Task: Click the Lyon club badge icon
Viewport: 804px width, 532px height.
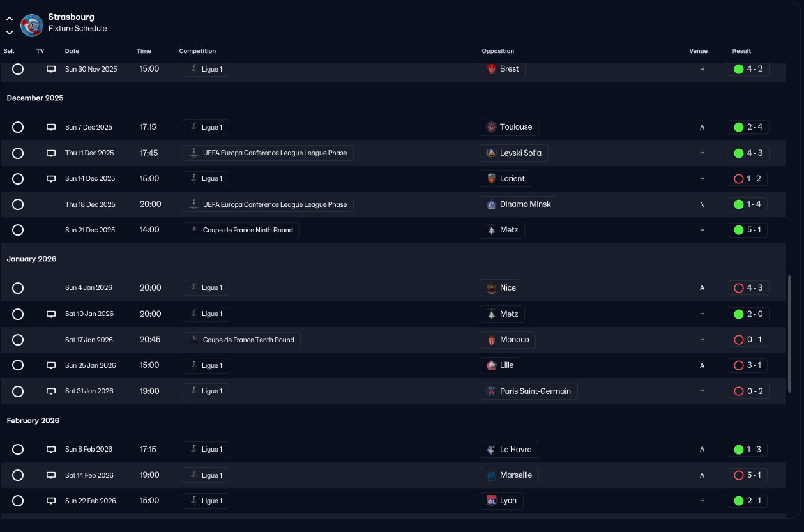Action: point(491,501)
